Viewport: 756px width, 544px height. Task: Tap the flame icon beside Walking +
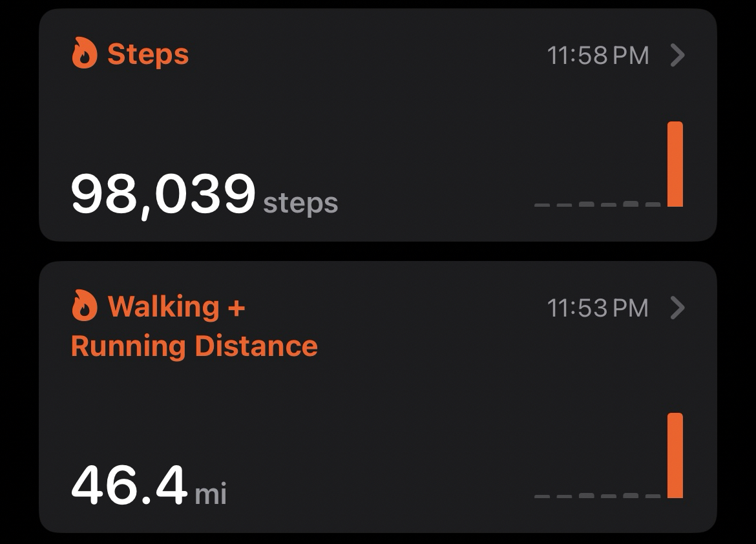pos(84,306)
